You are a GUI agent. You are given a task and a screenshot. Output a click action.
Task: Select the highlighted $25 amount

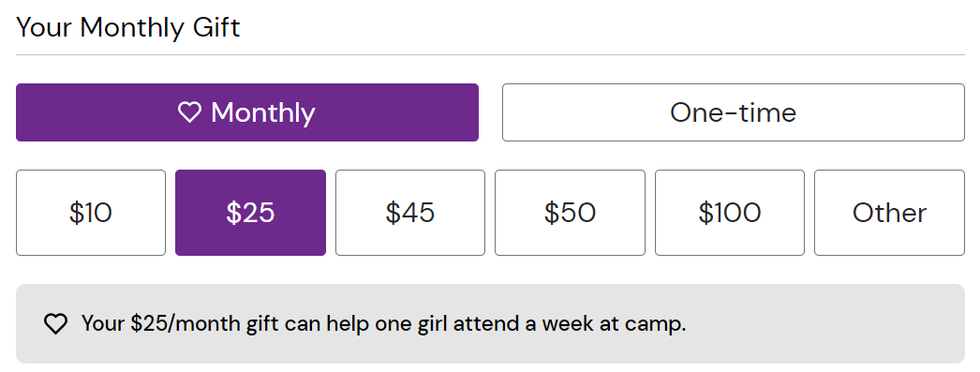coord(250,213)
